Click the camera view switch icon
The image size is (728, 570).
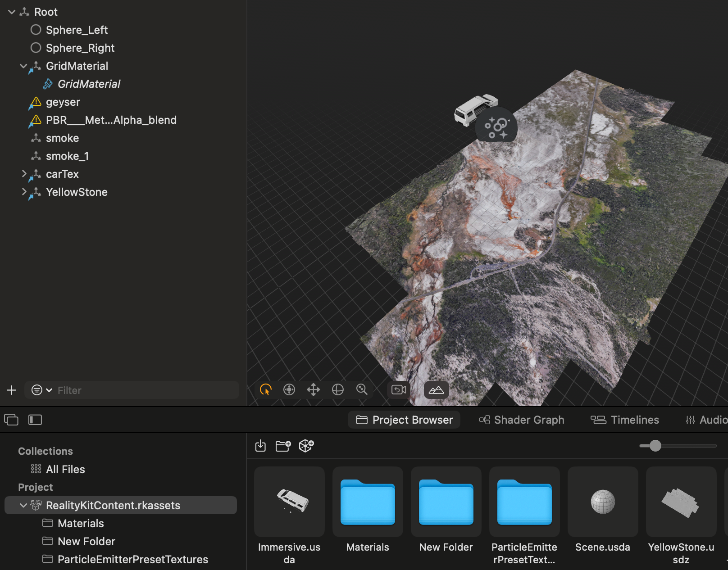pos(399,389)
